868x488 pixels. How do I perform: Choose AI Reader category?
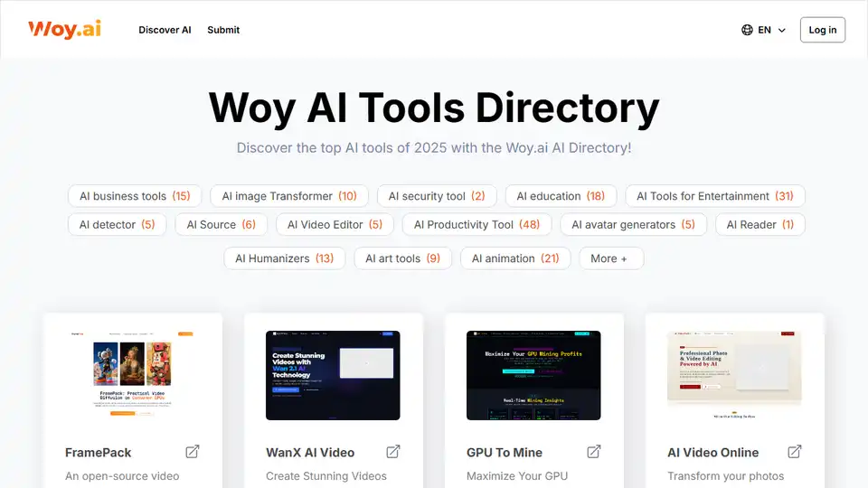click(x=760, y=225)
